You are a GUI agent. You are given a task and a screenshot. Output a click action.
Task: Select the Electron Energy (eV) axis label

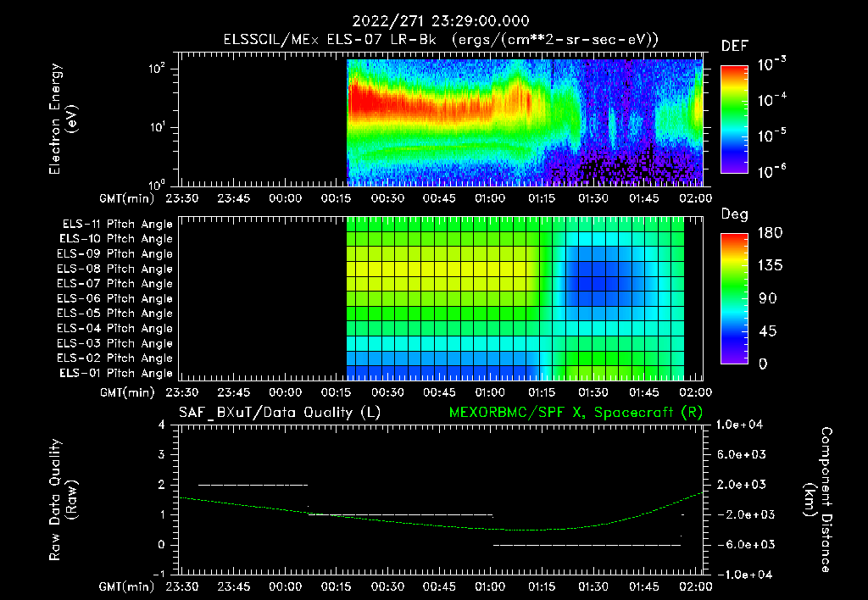63,119
